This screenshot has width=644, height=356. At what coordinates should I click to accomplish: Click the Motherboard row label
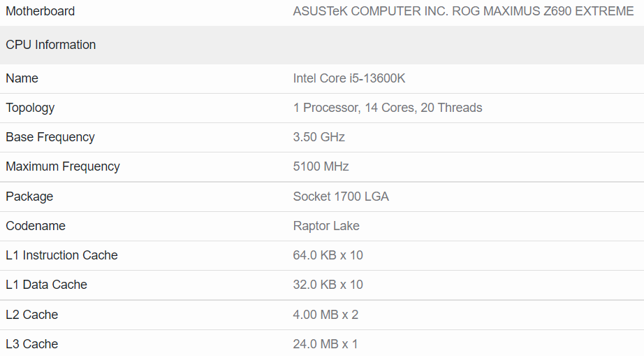click(x=40, y=11)
